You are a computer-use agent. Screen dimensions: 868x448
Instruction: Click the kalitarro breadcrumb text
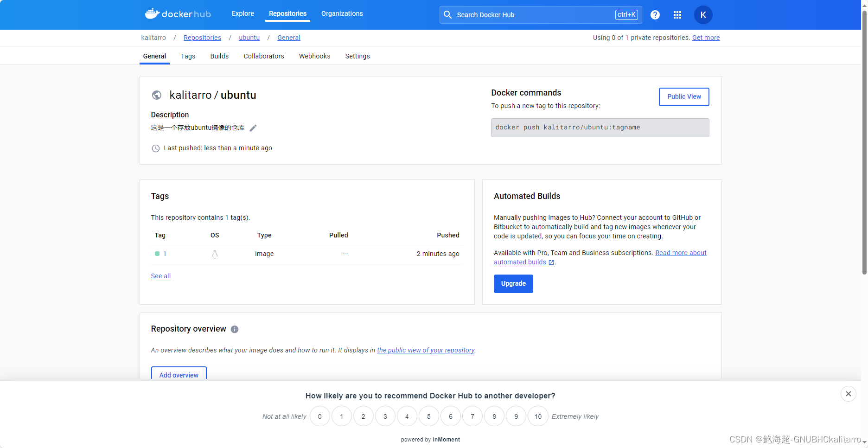coord(153,38)
